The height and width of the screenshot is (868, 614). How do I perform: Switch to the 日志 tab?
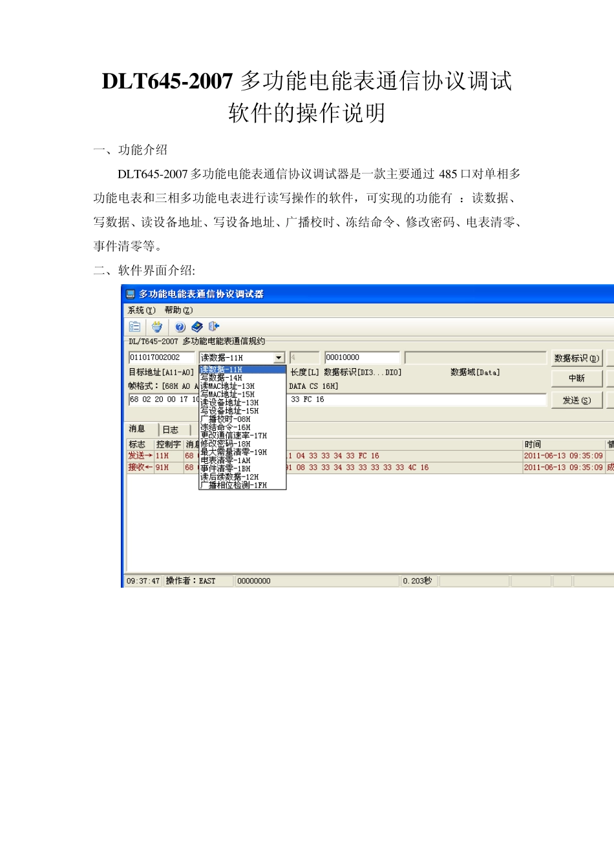(x=171, y=429)
